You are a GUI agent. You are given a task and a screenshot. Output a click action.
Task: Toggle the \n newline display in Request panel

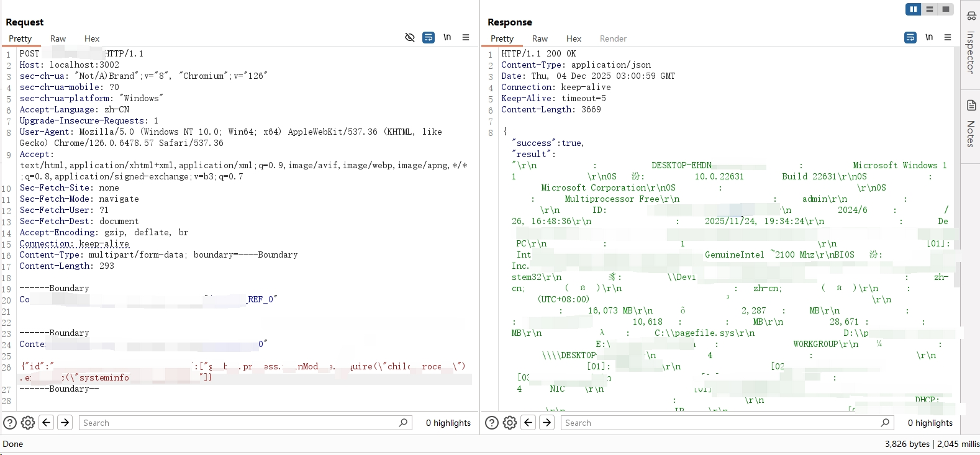(447, 37)
